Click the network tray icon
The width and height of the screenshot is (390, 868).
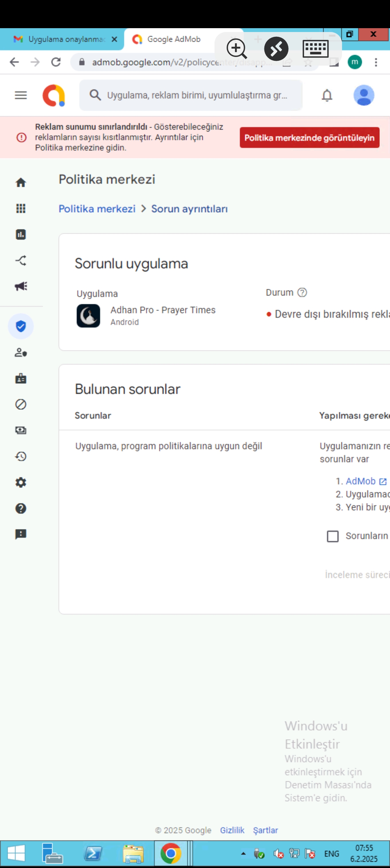coord(294,854)
